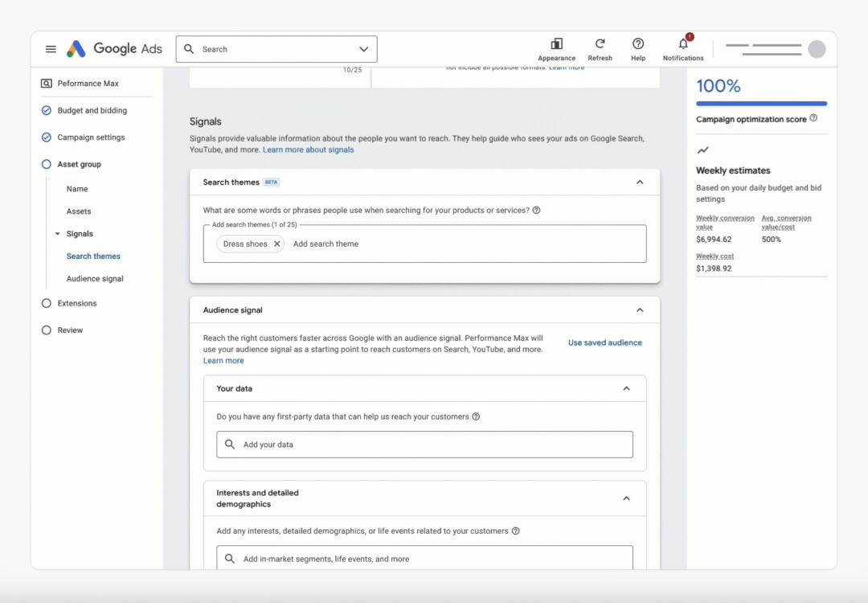This screenshot has width=868, height=603.
Task: Collapse the Search themes card
Action: pos(640,183)
